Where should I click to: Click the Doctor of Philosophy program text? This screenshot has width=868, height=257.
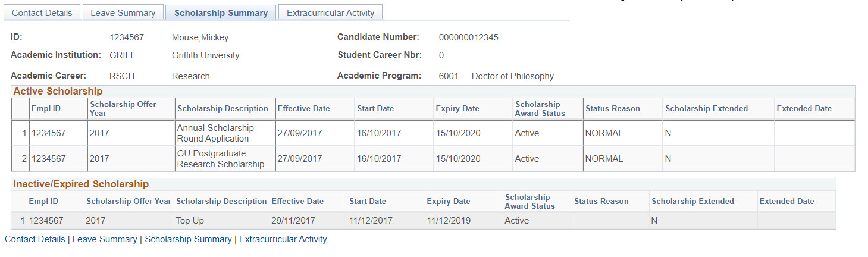pos(513,76)
